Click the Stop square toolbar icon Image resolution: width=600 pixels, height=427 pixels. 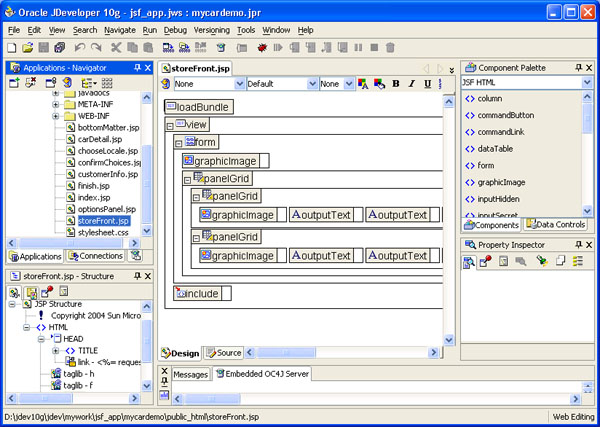374,48
